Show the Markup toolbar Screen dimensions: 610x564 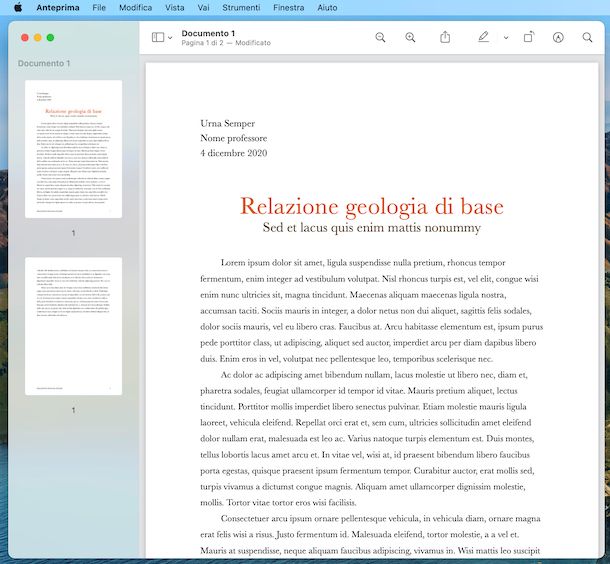click(x=558, y=37)
